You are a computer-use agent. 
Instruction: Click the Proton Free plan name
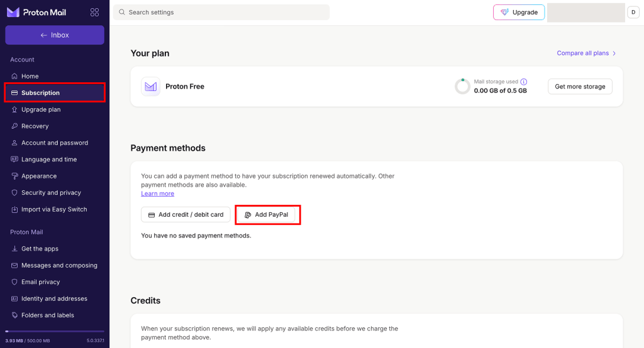[185, 87]
